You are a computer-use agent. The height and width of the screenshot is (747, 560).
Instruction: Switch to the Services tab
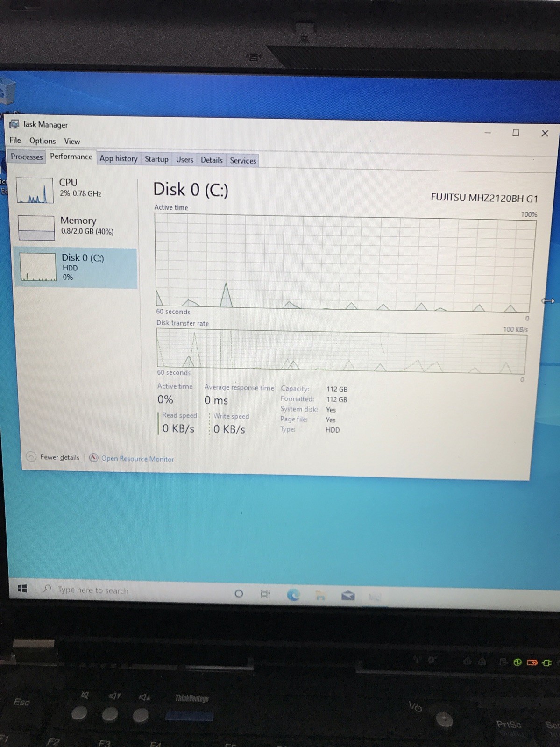(x=243, y=161)
